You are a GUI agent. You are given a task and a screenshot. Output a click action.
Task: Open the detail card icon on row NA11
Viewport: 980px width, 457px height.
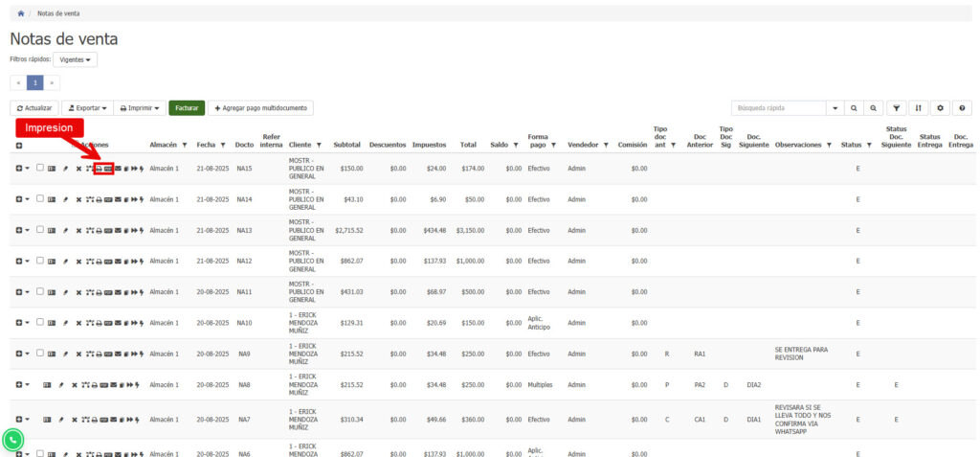pos(52,291)
